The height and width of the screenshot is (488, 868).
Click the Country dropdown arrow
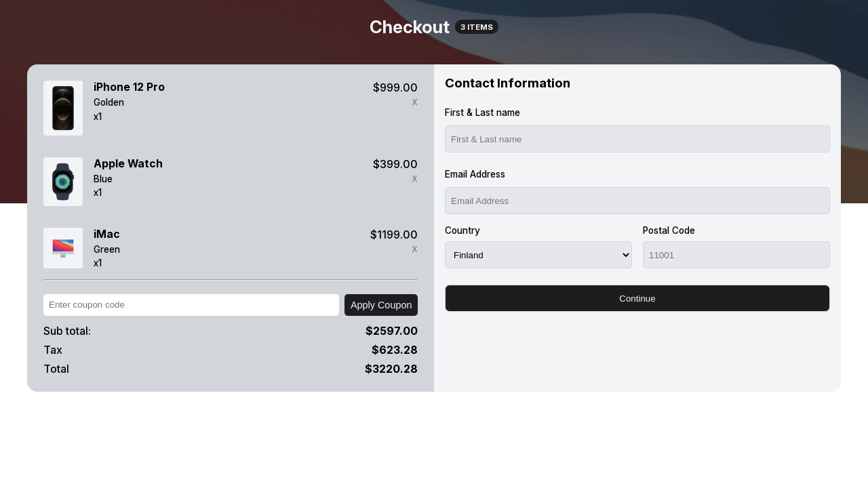click(625, 255)
